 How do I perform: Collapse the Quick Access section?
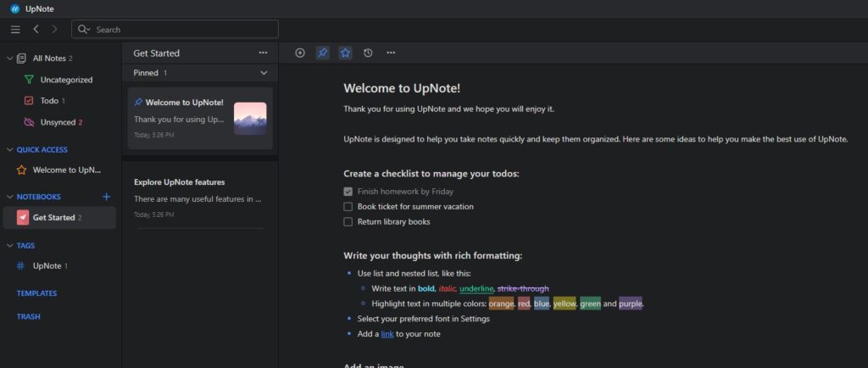(x=9, y=149)
